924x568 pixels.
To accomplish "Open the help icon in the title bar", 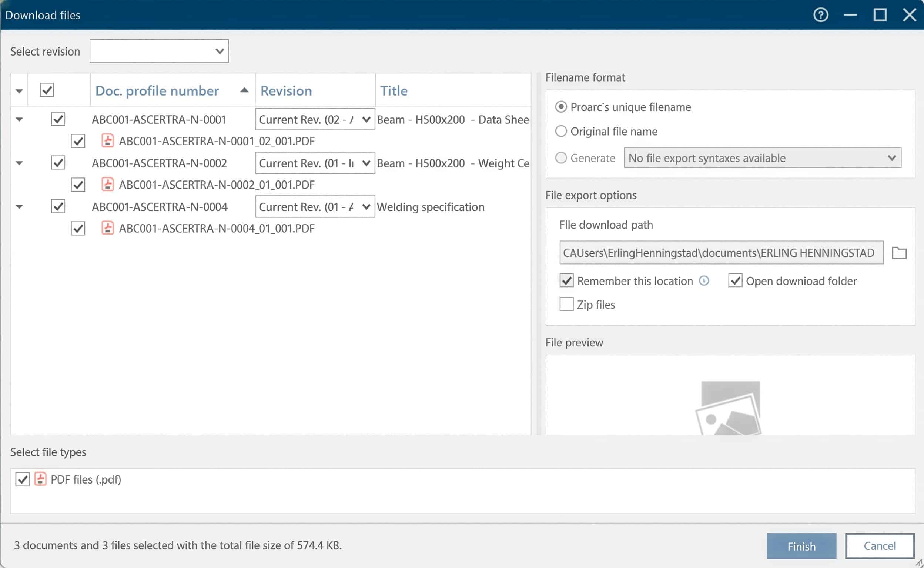I will click(820, 15).
